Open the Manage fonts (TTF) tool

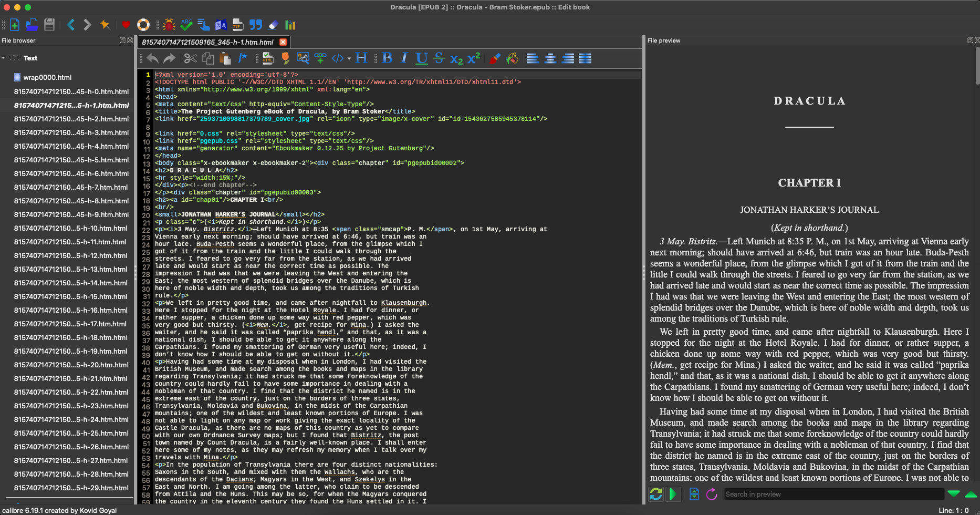(238, 24)
